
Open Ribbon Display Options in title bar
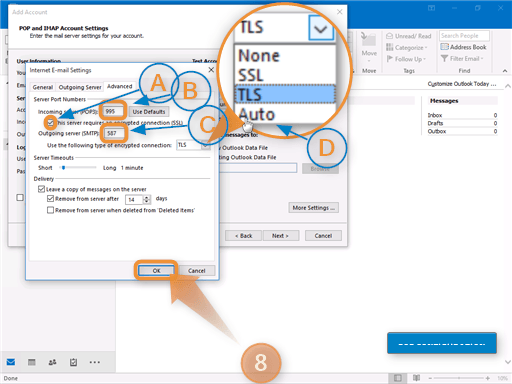pos(431,8)
